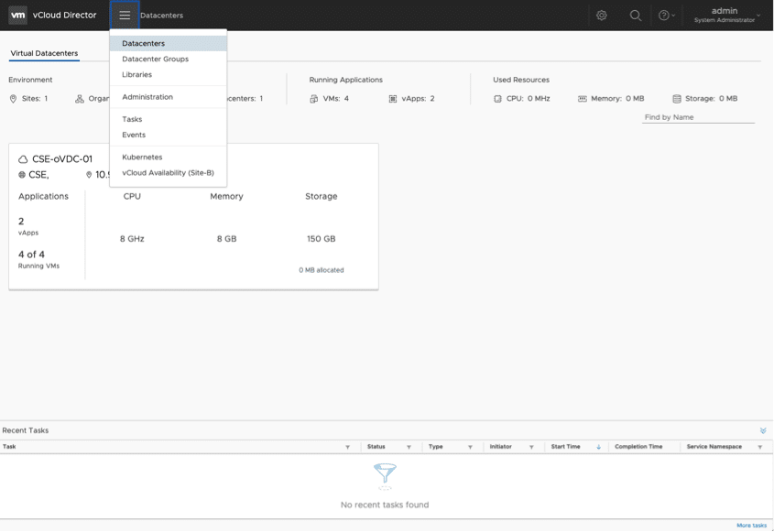774x532 pixels.
Task: Open Libraries from the menu
Action: click(136, 74)
